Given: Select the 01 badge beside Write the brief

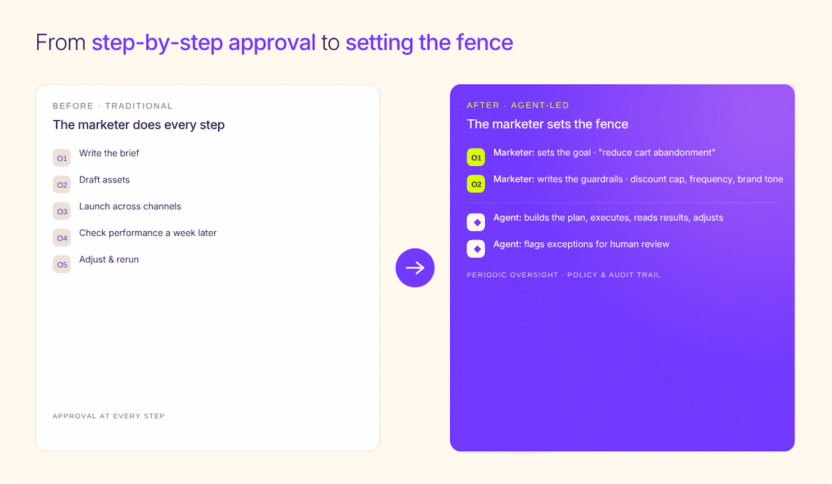Looking at the screenshot, I should coord(62,158).
